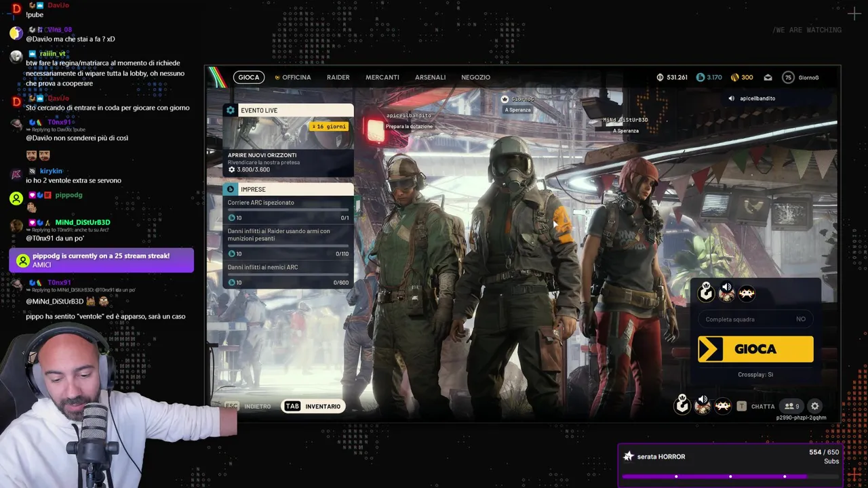
Task: Click Prepara la dotazione status under apiceilbandito
Action: point(409,127)
